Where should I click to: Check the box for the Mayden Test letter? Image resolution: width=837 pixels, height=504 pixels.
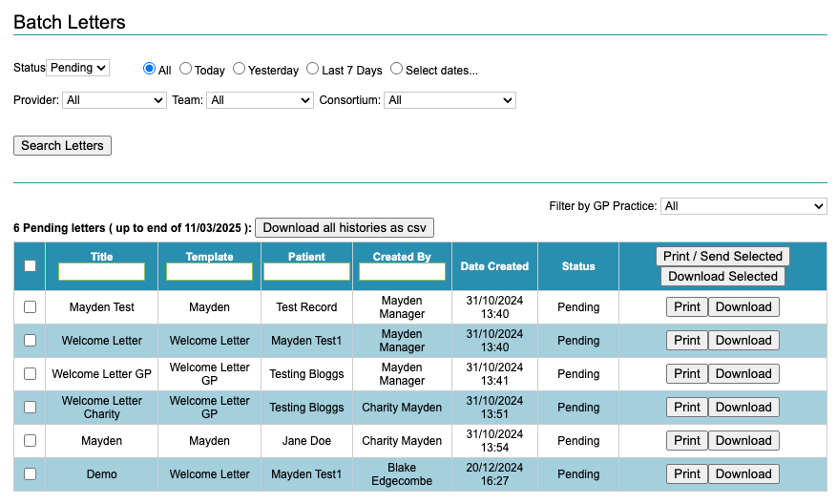click(30, 307)
